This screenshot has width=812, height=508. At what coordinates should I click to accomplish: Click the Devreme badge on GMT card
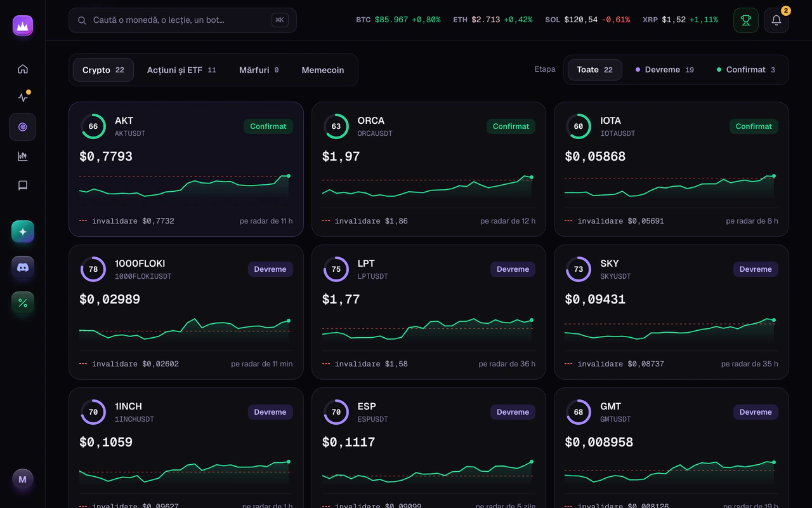pyautogui.click(x=756, y=412)
